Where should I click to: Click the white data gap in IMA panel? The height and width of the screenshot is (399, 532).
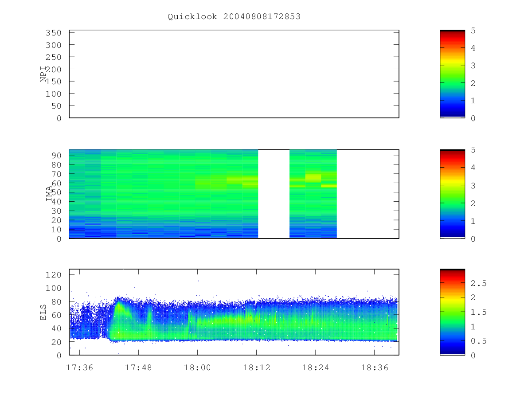[x=274, y=194]
